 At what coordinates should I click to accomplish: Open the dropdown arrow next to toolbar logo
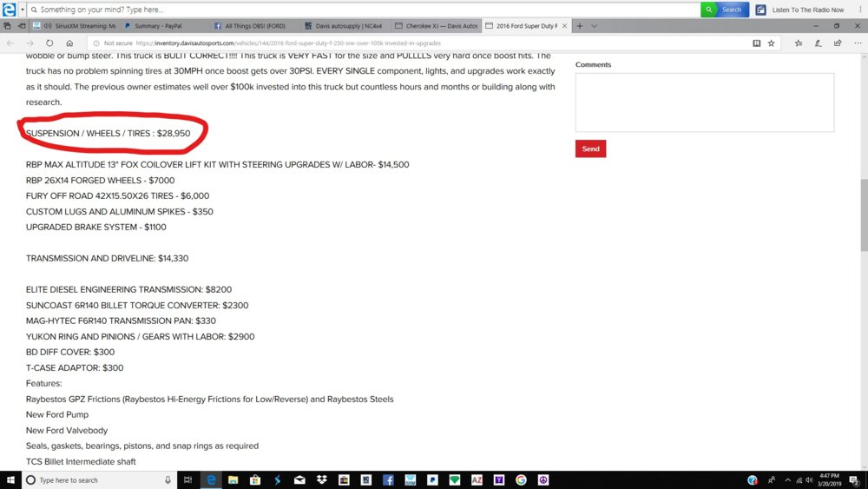pyautogui.click(x=23, y=10)
